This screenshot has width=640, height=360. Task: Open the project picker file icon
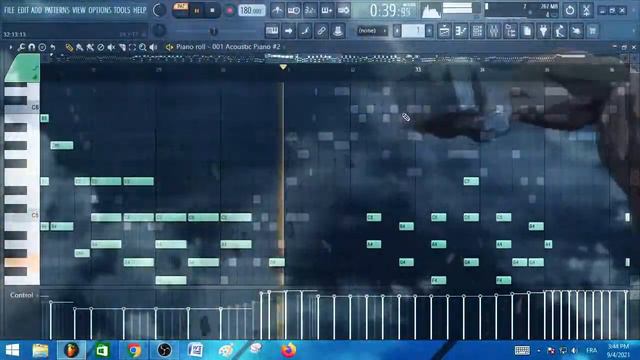pyautogui.click(x=527, y=31)
